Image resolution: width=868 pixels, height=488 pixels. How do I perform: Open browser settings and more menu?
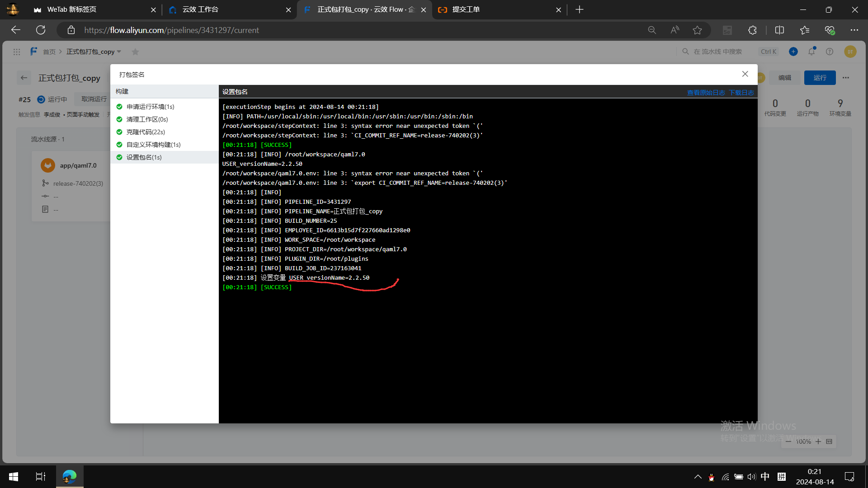click(x=854, y=30)
